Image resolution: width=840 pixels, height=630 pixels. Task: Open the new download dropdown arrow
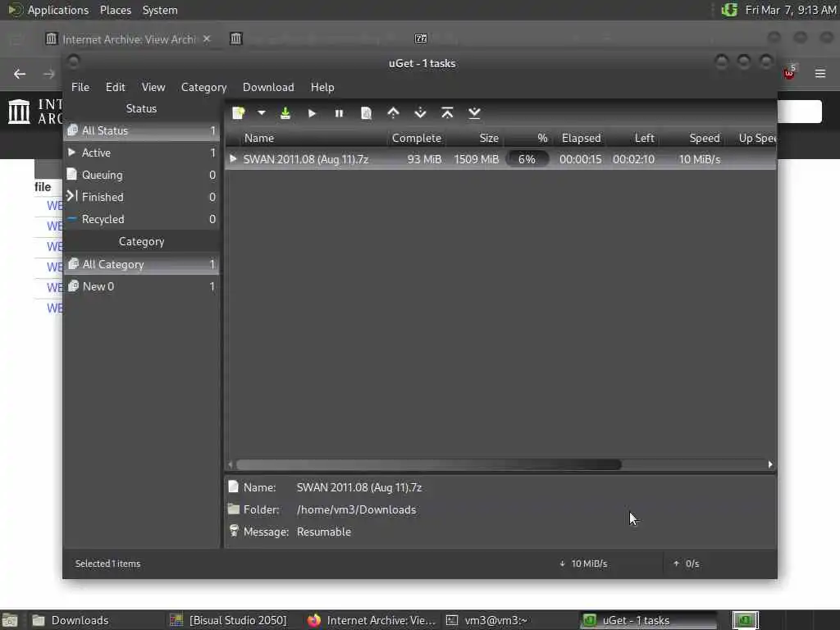[x=262, y=113]
